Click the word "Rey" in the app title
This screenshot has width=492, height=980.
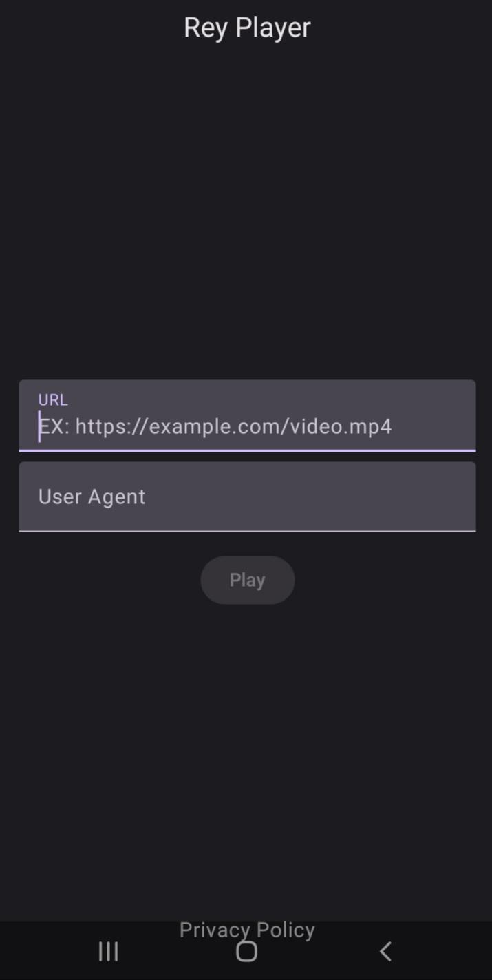pos(206,28)
